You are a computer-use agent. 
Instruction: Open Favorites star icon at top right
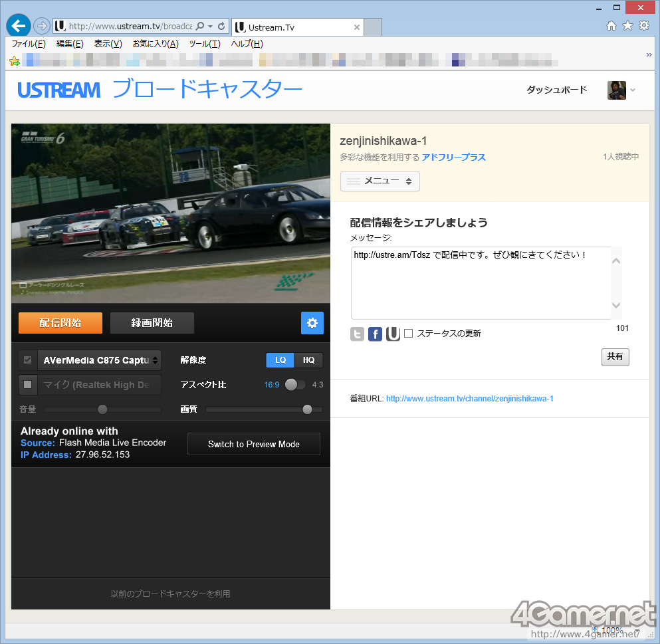(x=627, y=26)
